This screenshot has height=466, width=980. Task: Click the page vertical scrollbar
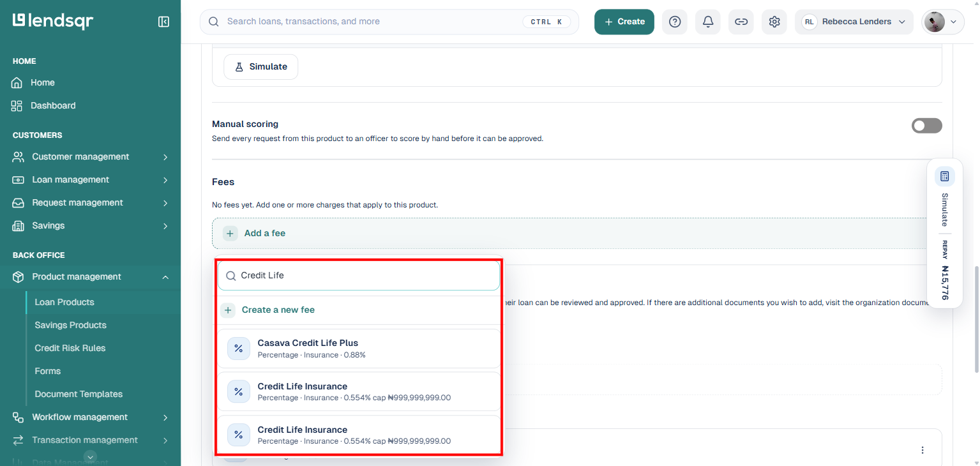point(976,319)
